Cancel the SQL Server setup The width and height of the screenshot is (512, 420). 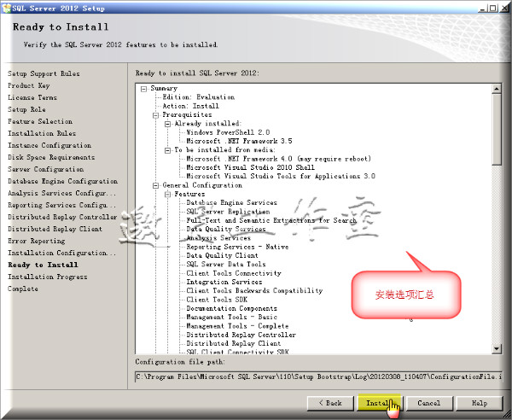[429, 403]
